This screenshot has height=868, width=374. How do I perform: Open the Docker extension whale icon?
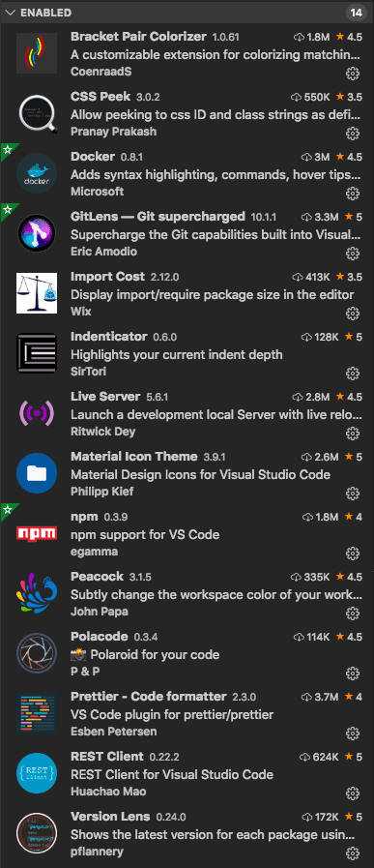pos(37,172)
